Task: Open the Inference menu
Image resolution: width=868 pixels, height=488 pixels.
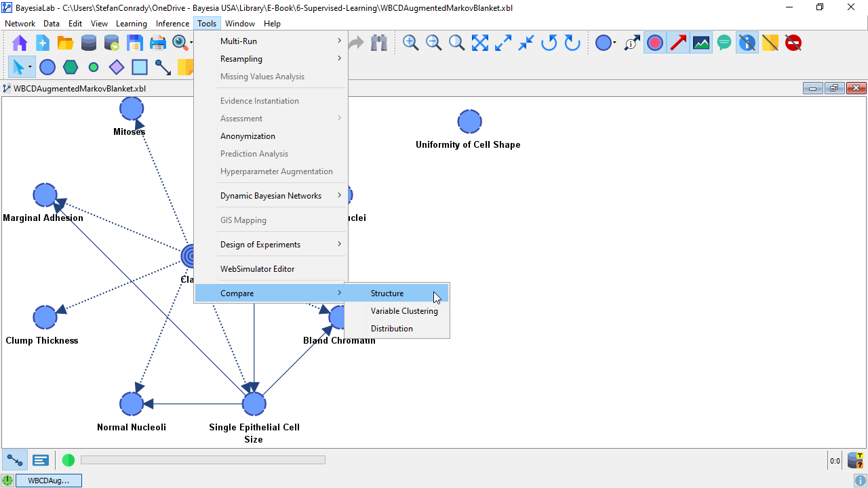Action: tap(172, 24)
